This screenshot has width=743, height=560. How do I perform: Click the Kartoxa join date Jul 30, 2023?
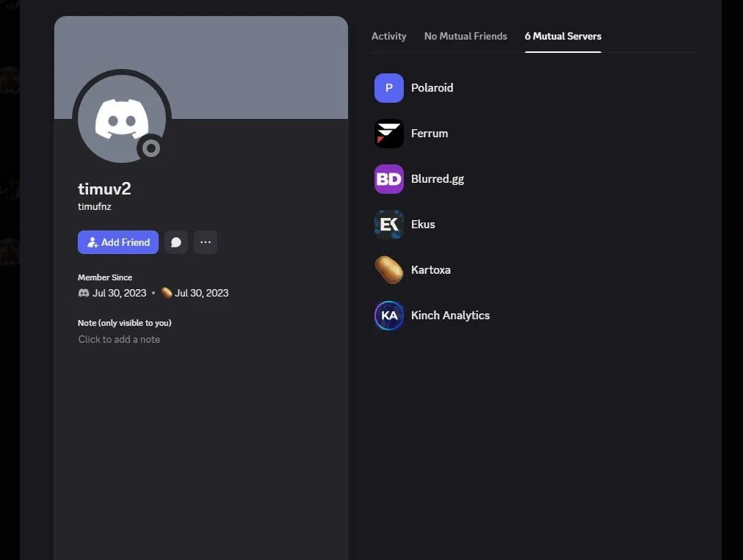tap(201, 294)
